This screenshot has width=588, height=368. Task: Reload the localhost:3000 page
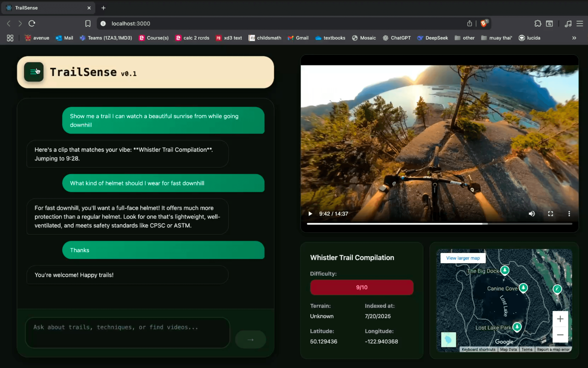pos(32,23)
